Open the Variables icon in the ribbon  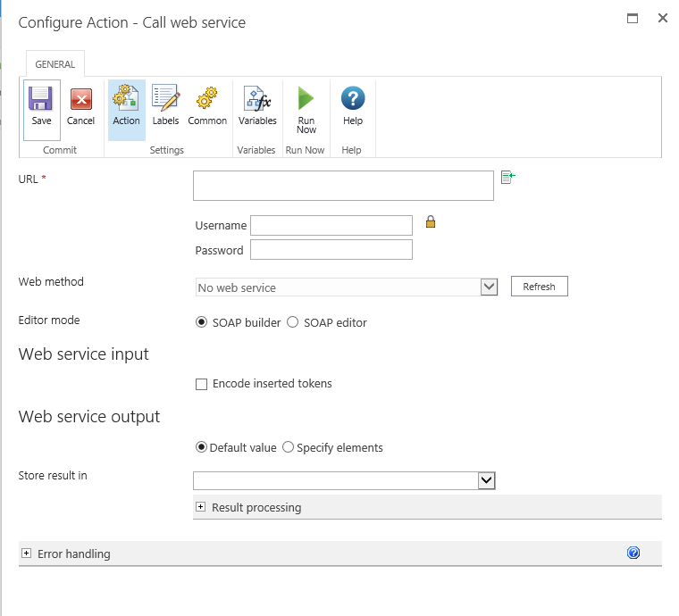tap(257, 99)
